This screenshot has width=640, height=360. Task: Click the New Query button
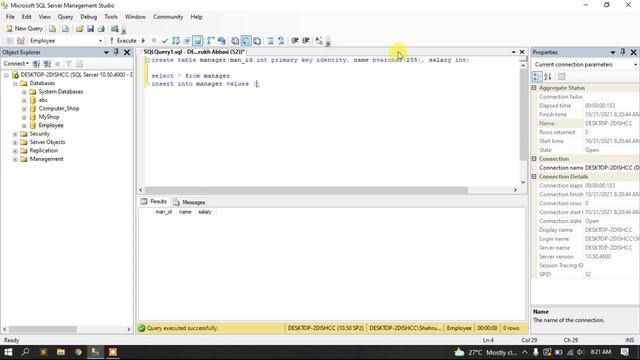[x=24, y=29]
